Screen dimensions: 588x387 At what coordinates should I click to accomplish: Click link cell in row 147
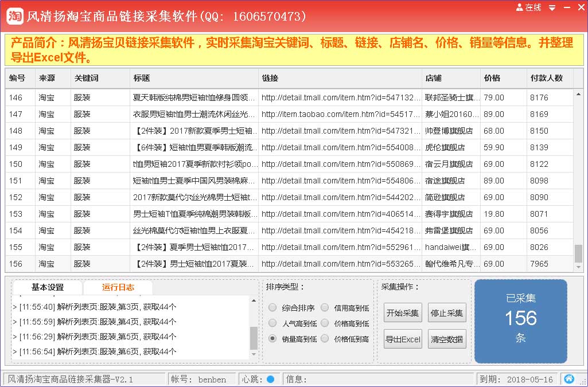(x=340, y=114)
